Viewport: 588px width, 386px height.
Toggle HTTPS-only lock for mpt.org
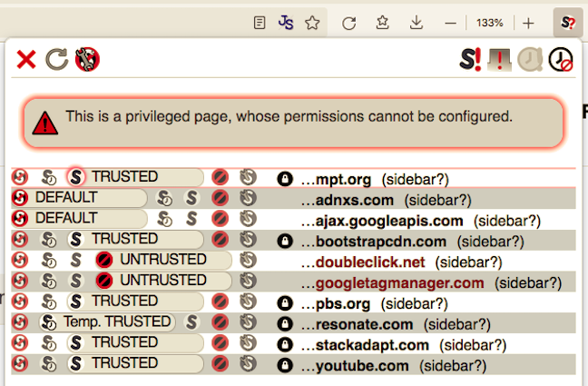[285, 179]
